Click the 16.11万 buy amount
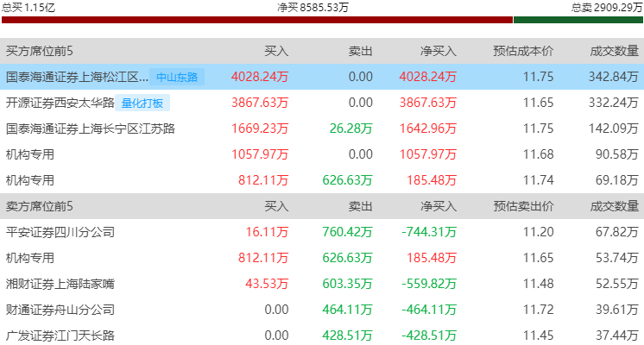 pos(267,232)
